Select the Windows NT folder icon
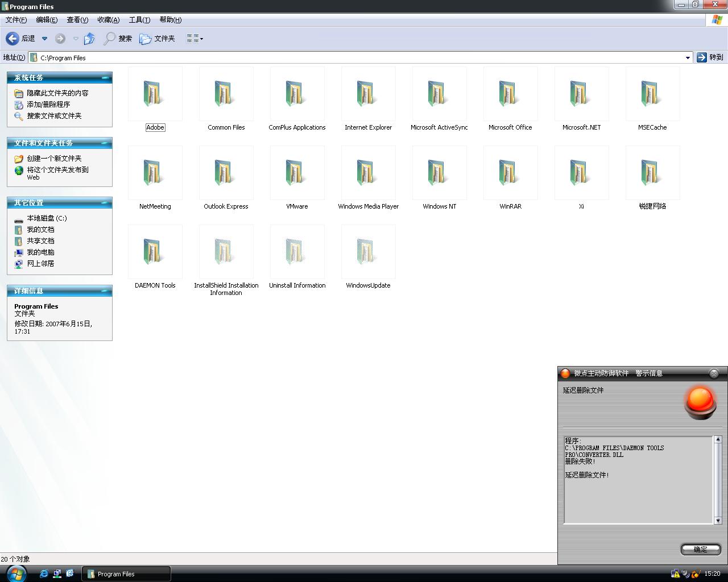 [439, 173]
